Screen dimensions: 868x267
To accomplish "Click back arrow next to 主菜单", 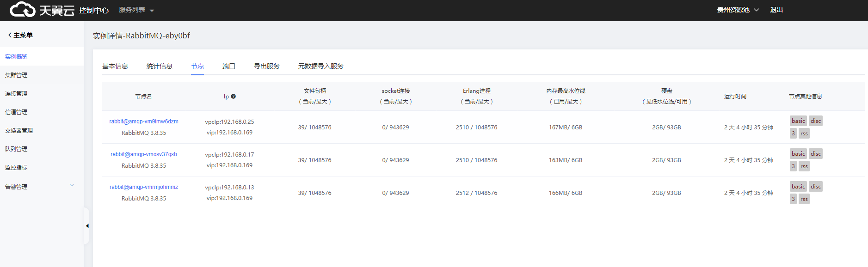I will coord(10,35).
